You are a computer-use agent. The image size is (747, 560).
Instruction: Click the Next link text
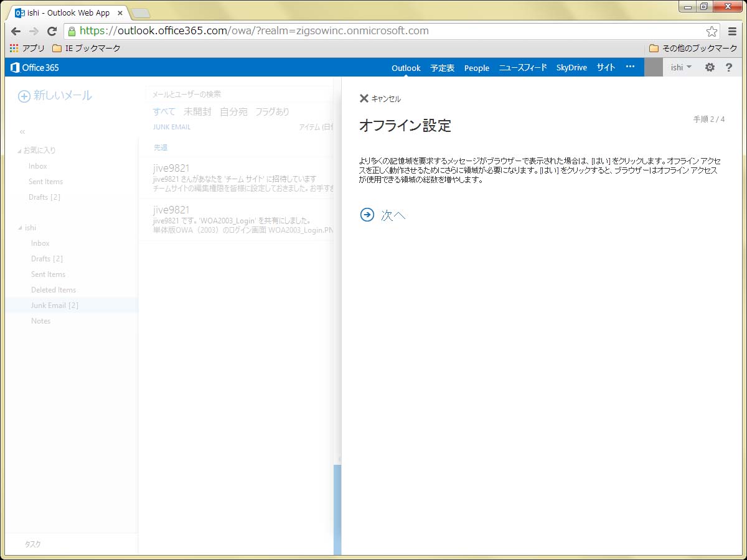(393, 215)
